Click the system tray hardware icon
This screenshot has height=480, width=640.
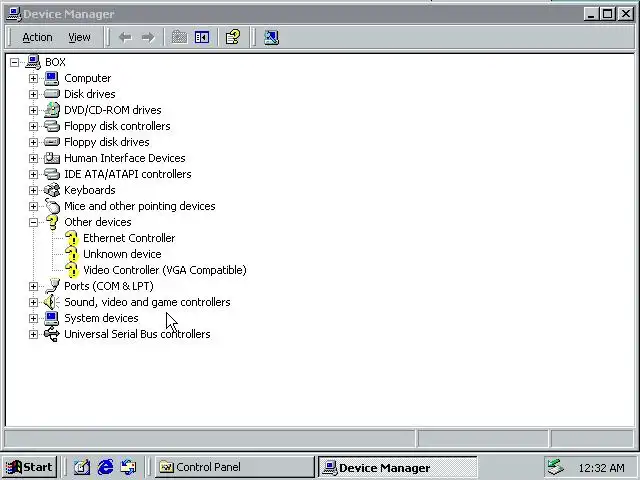pyautogui.click(x=555, y=467)
